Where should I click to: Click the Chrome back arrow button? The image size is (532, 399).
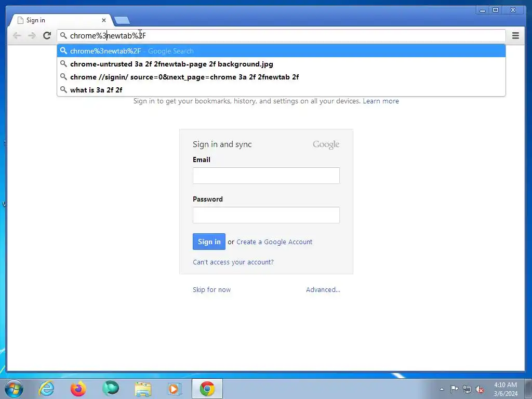pyautogui.click(x=17, y=36)
